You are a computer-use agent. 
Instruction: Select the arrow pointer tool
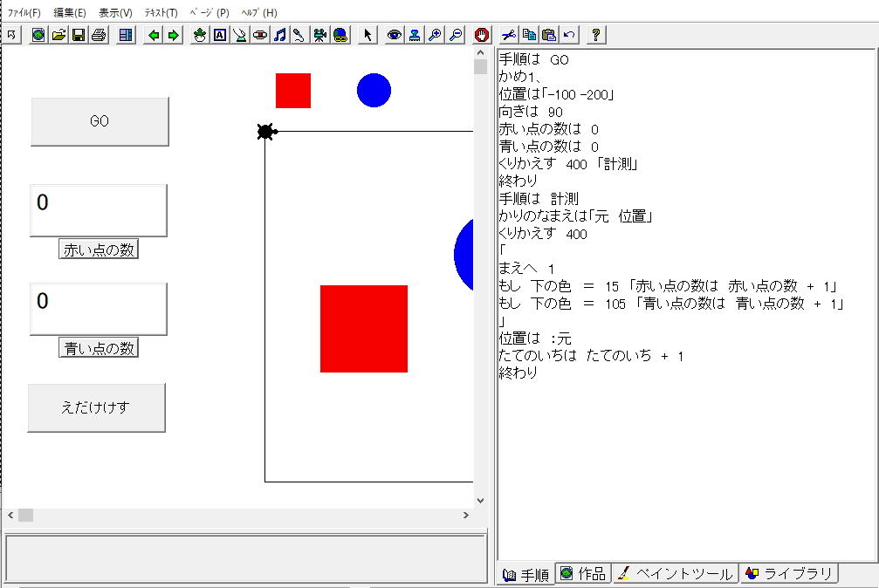[367, 35]
